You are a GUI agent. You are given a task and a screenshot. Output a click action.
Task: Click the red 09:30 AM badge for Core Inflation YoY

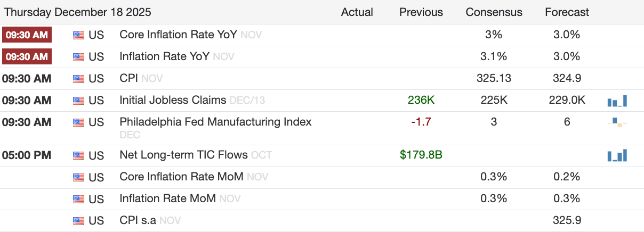click(27, 35)
